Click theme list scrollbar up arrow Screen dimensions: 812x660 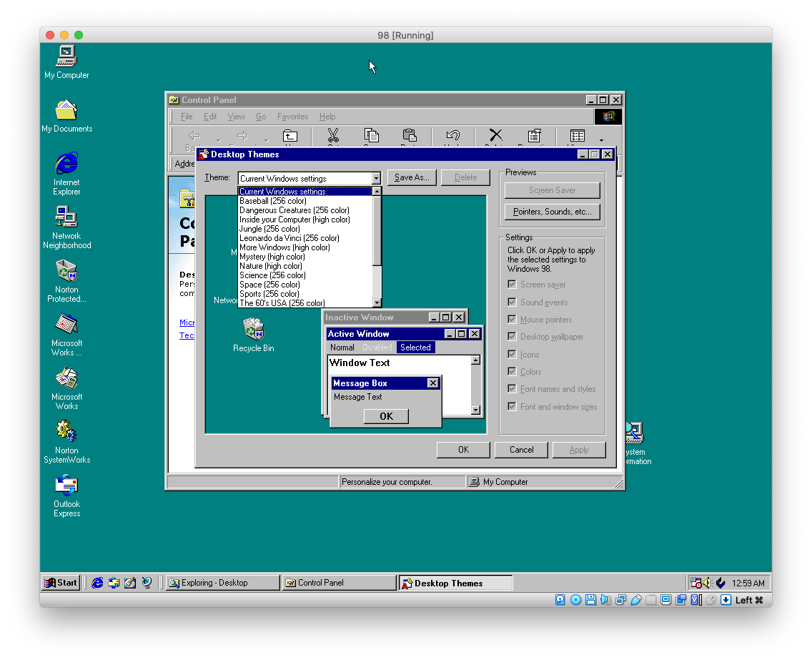(377, 191)
